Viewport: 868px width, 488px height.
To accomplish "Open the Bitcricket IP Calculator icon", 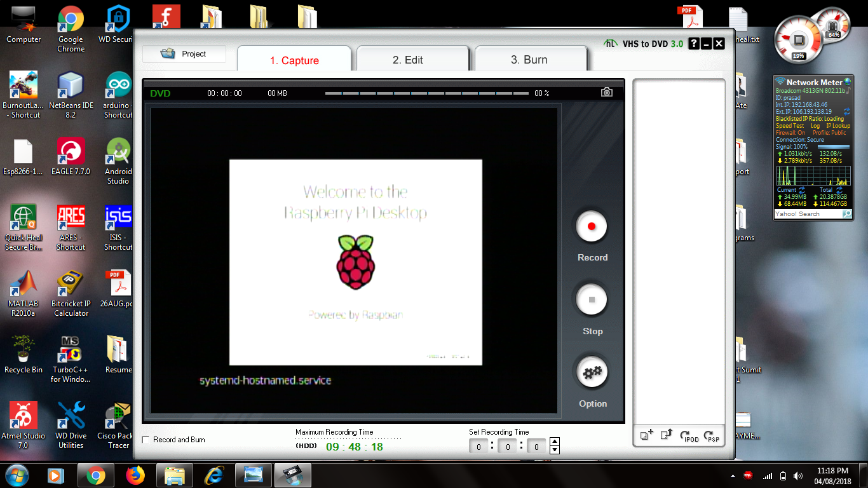I will point(71,294).
